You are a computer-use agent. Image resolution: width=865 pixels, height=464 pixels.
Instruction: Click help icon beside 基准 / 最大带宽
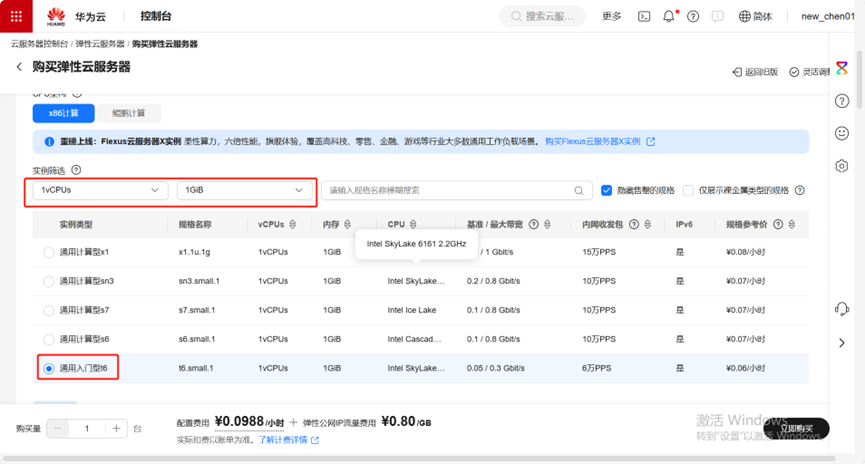click(533, 225)
